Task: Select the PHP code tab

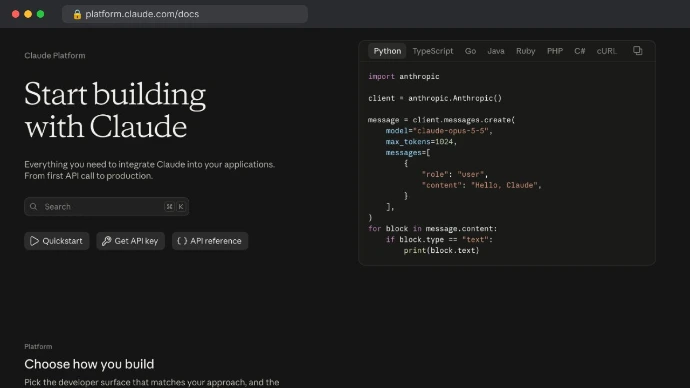Action: pyautogui.click(x=555, y=51)
